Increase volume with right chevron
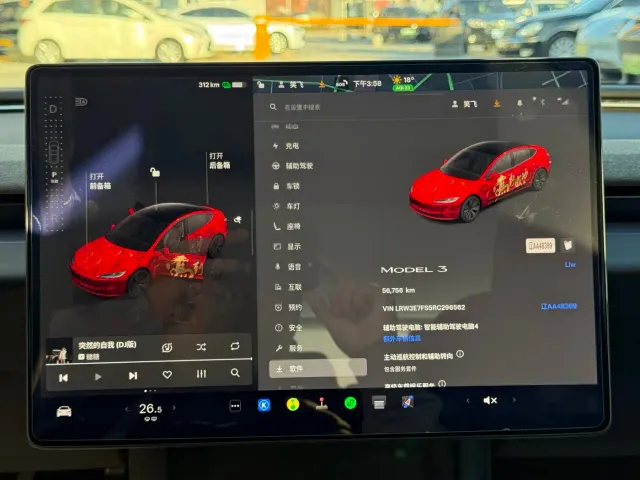The width and height of the screenshot is (640, 480). (514, 400)
